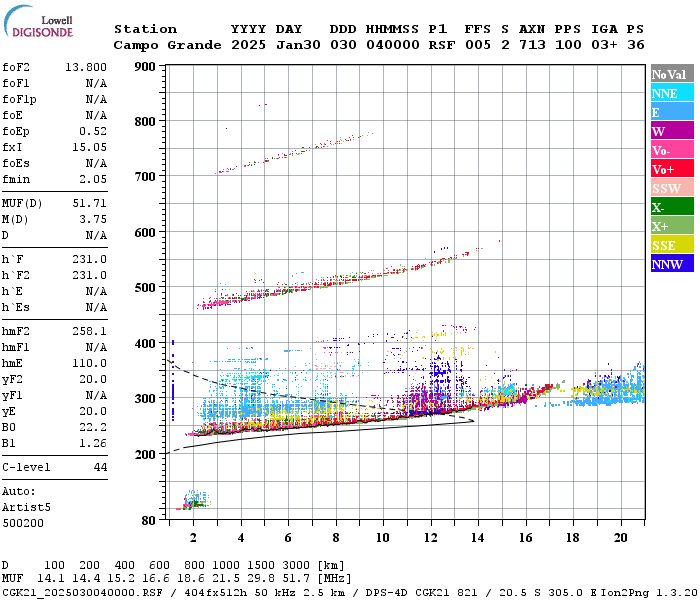The width and height of the screenshot is (700, 600).
Task: Select the NNE cyan legend swatch
Action: 672,93
